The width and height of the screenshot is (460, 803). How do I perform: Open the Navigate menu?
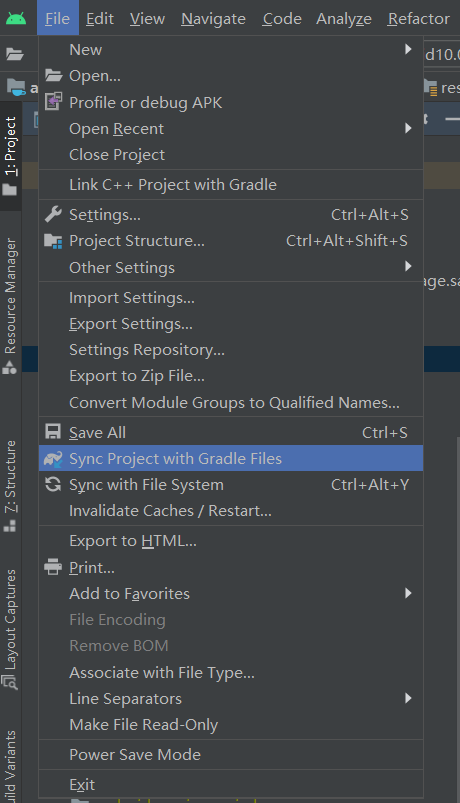coord(213,18)
